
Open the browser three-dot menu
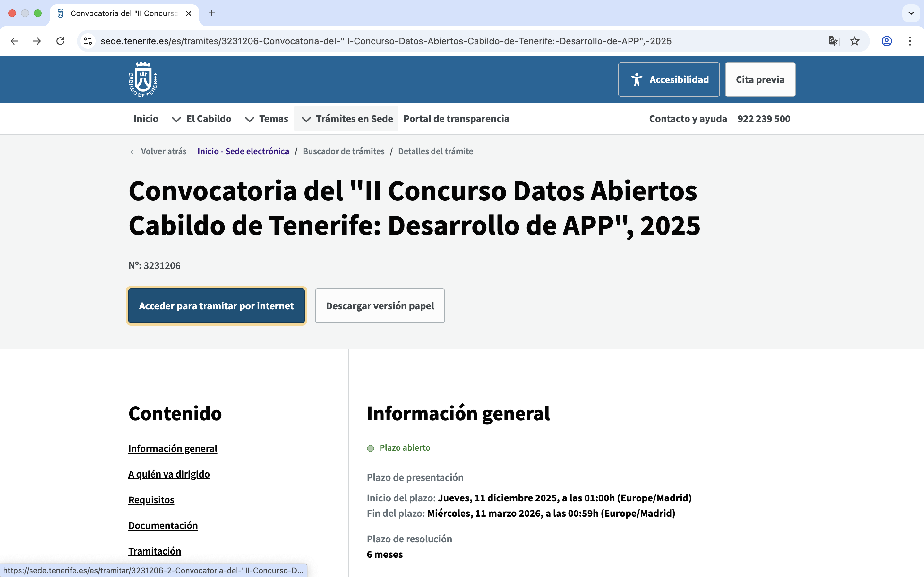point(910,41)
